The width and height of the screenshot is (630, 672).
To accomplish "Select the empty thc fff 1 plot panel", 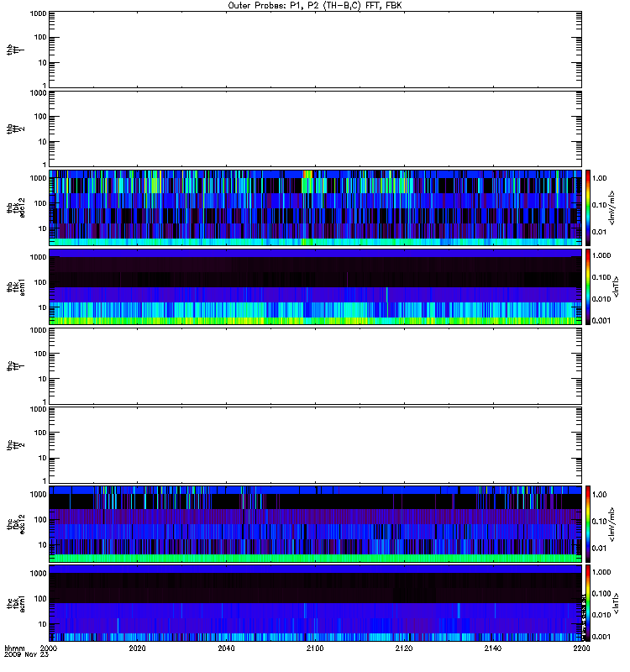I will (x=315, y=366).
